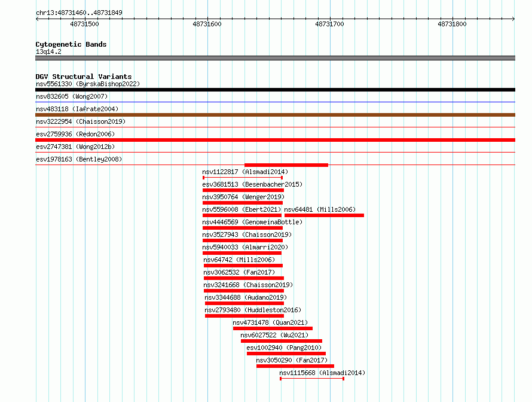Click the DGV Structural Variants track title
Viewport: 532px width, 402px height.
(x=84, y=77)
